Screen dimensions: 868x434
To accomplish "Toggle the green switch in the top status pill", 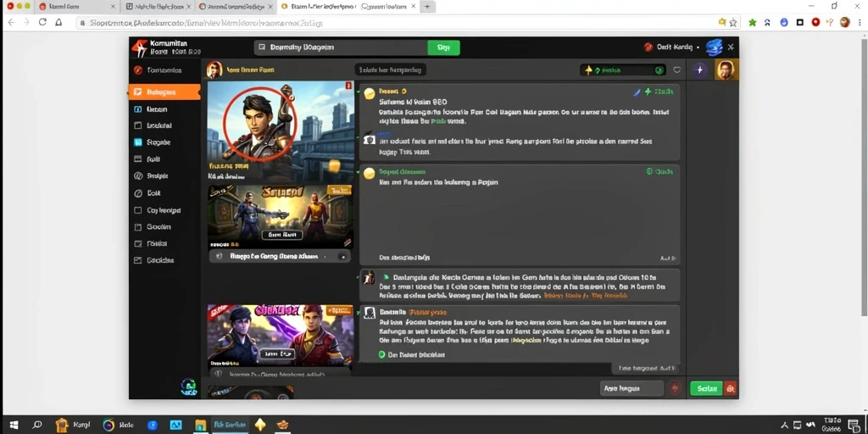I will (x=659, y=70).
